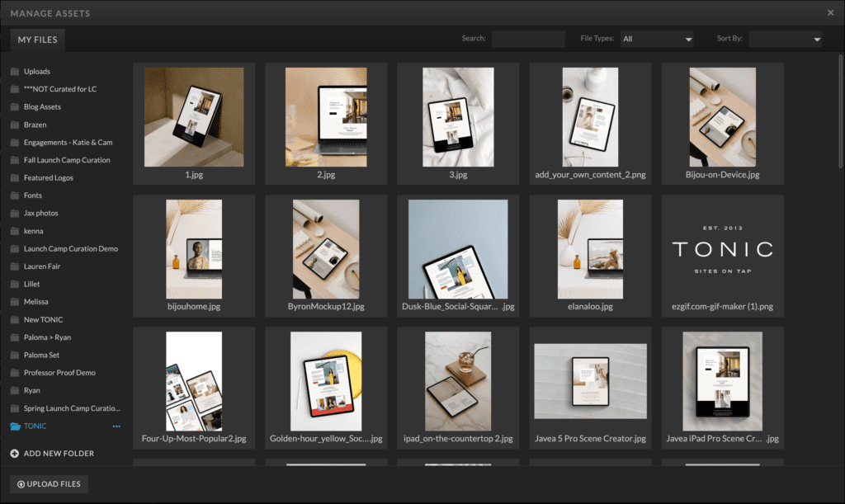Click the Fonts folder icon

pyautogui.click(x=15, y=195)
